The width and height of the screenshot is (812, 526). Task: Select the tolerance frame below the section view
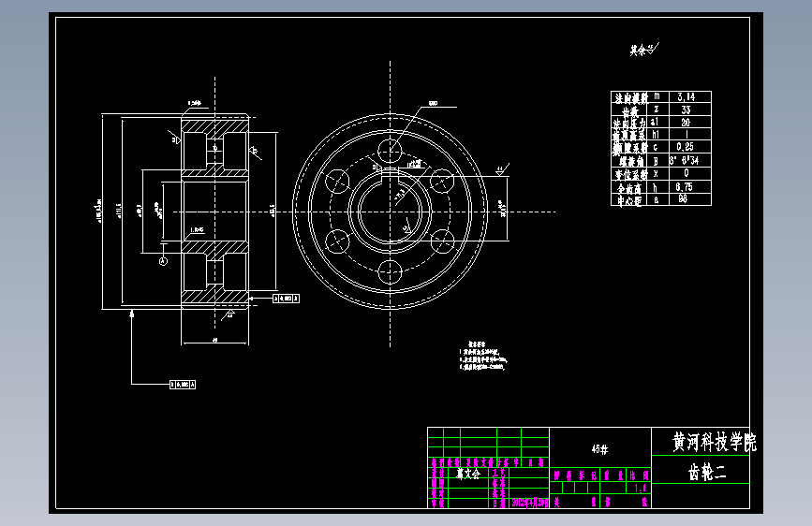(183, 384)
